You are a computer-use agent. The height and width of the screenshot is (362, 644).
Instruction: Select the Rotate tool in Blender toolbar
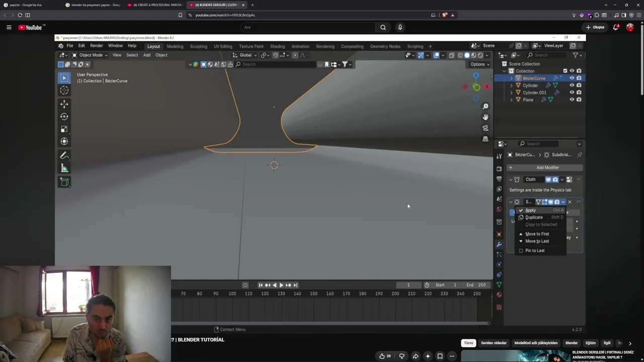click(64, 117)
